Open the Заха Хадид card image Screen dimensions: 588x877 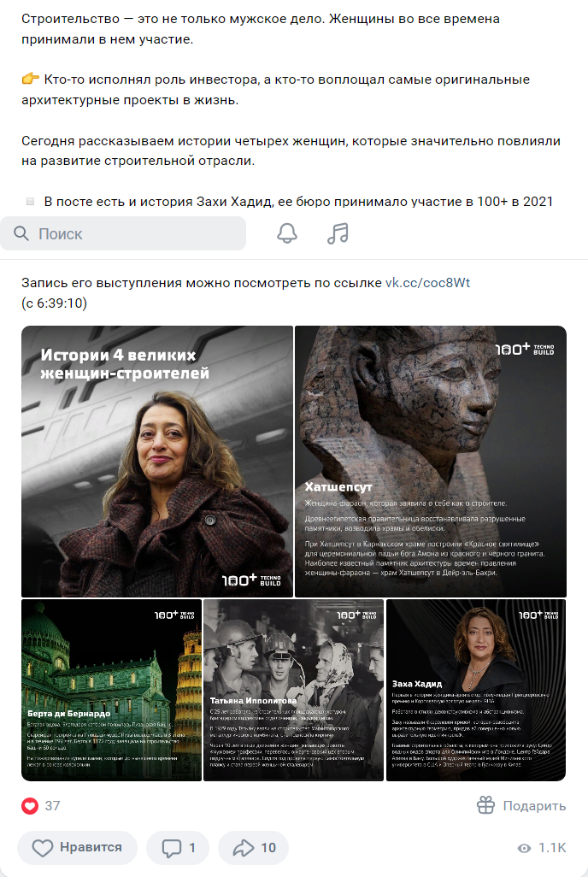tap(476, 690)
